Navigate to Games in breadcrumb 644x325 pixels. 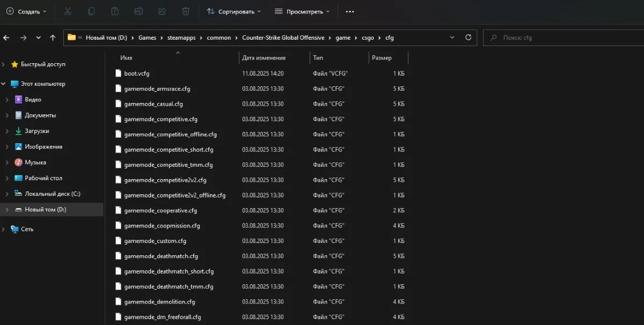[147, 38]
